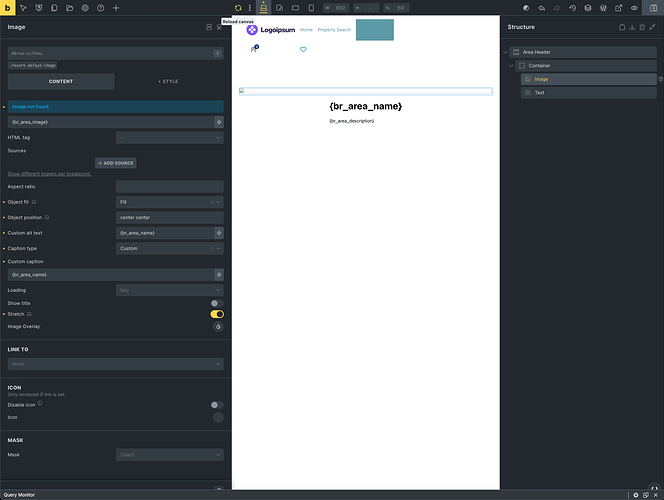Screen dimensions: 664x500
Task: Open settings gear in top toolbar
Action: (x=85, y=8)
